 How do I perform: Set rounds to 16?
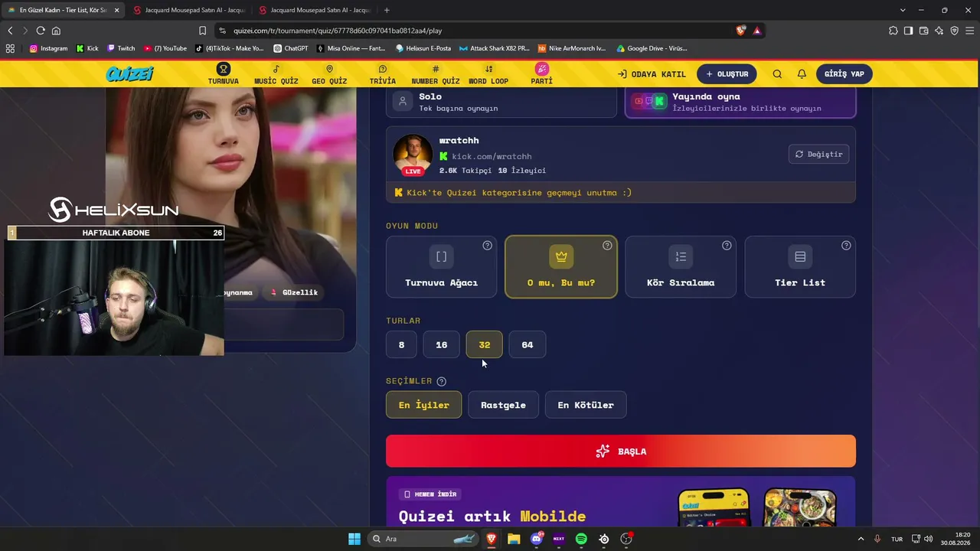(x=442, y=344)
